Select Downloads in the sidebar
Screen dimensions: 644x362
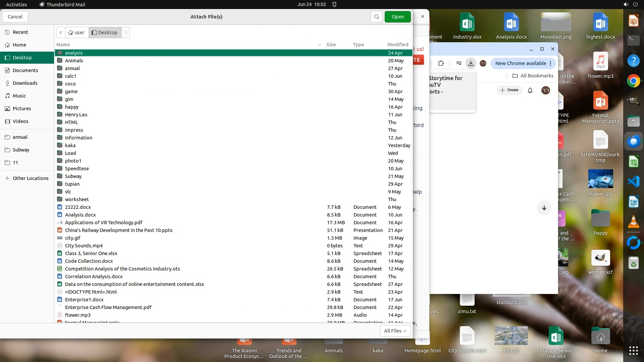click(x=25, y=83)
